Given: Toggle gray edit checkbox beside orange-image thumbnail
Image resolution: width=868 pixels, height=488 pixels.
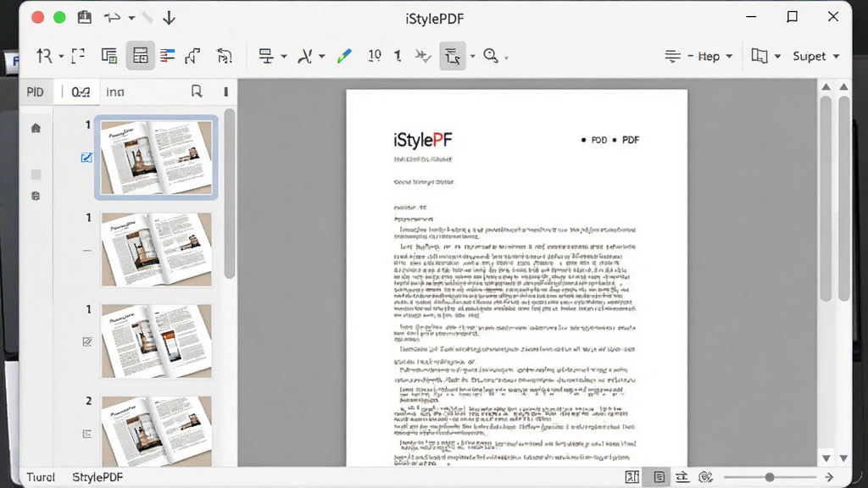Looking at the screenshot, I should (87, 341).
